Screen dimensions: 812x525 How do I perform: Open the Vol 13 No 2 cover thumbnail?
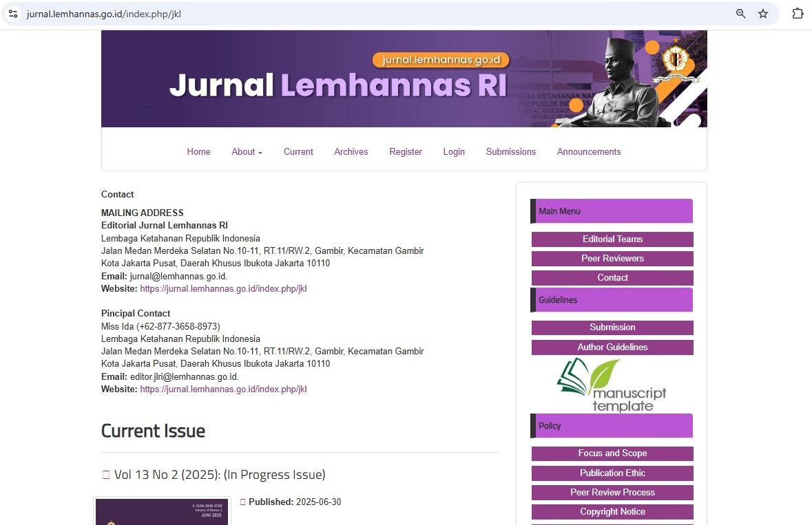(162, 511)
